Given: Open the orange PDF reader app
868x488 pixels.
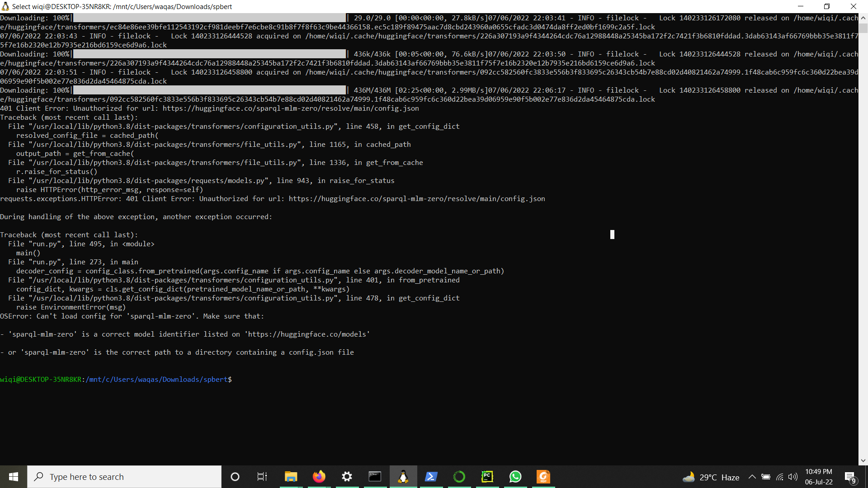Looking at the screenshot, I should click(x=543, y=477).
